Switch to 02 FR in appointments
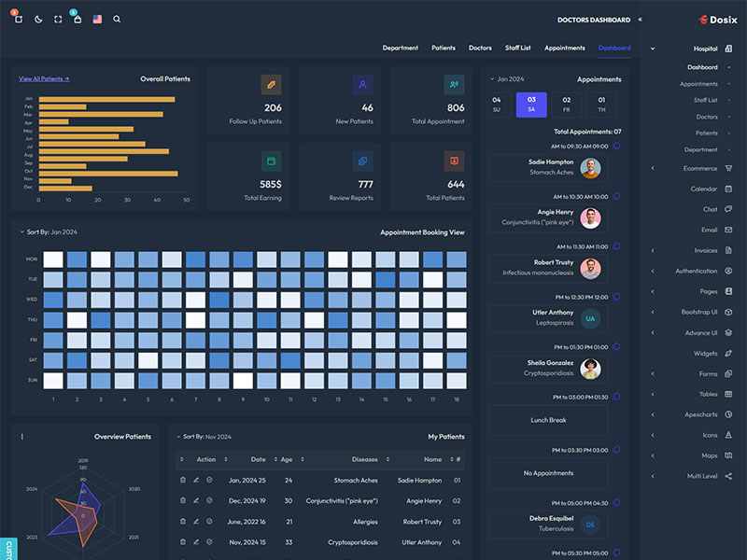This screenshot has height=560, width=747. 565,105
